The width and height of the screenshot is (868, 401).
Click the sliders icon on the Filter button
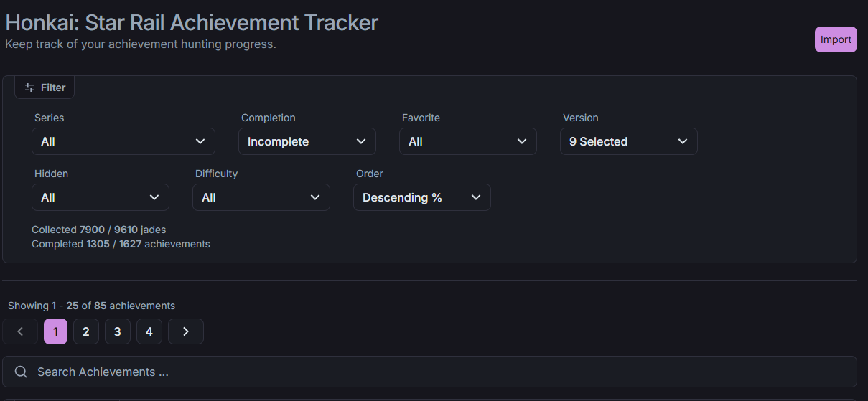pyautogui.click(x=29, y=88)
